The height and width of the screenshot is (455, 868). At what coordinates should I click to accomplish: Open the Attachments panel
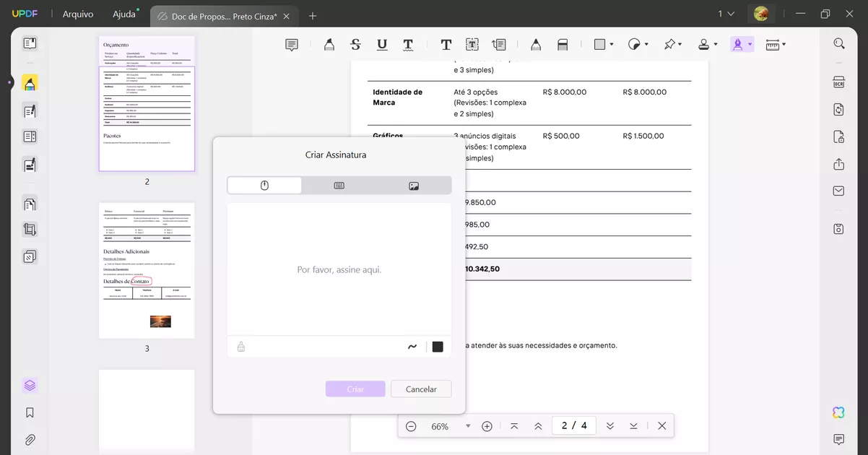(29, 439)
